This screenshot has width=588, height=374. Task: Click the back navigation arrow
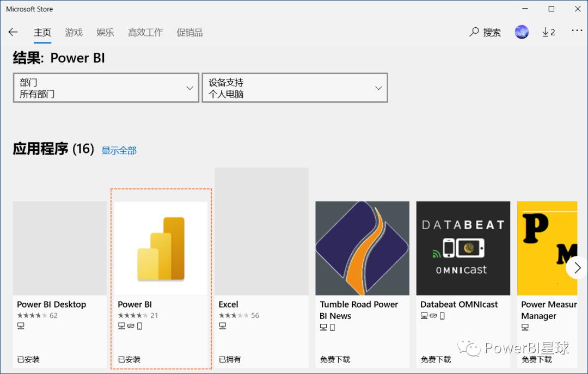coord(13,32)
